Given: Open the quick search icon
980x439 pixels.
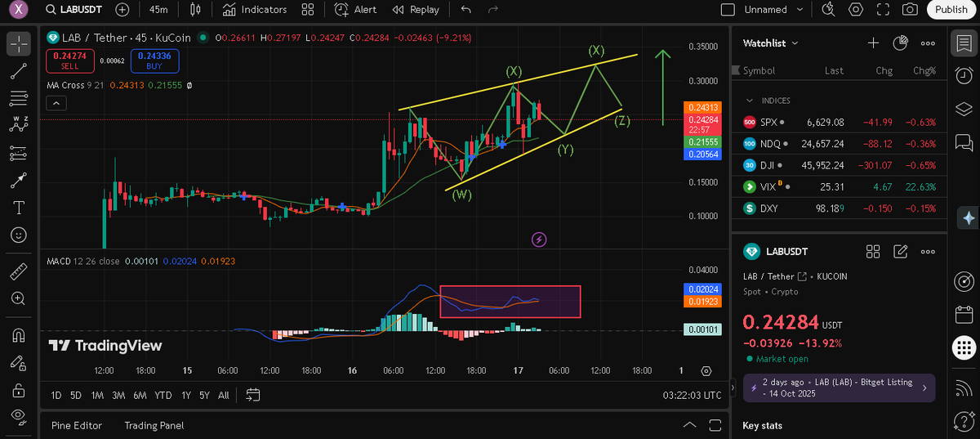Looking at the screenshot, I should [x=829, y=10].
